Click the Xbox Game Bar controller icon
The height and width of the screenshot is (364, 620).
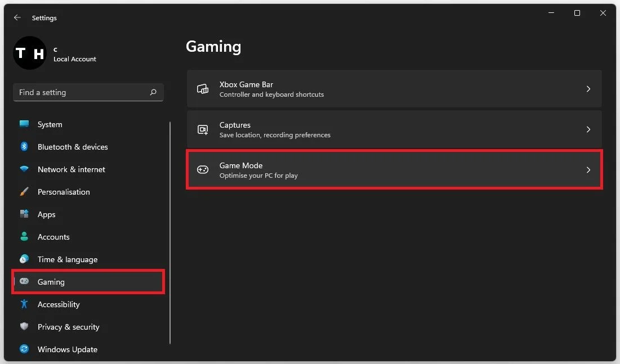pos(203,88)
